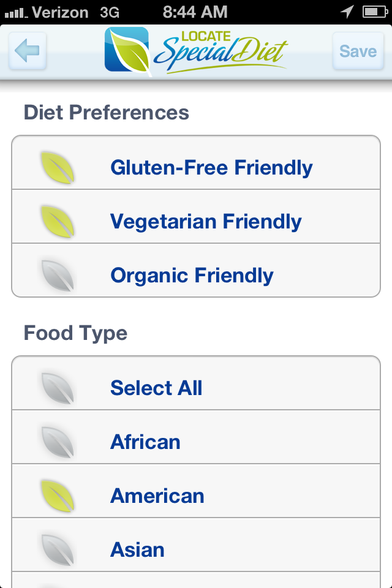Select American cuisine label
The image size is (392, 588).
click(157, 496)
